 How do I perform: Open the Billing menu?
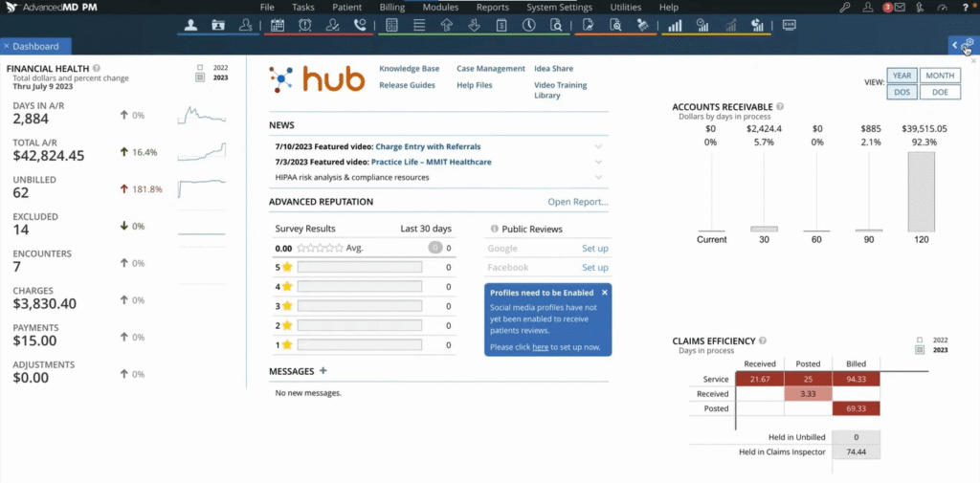[391, 8]
